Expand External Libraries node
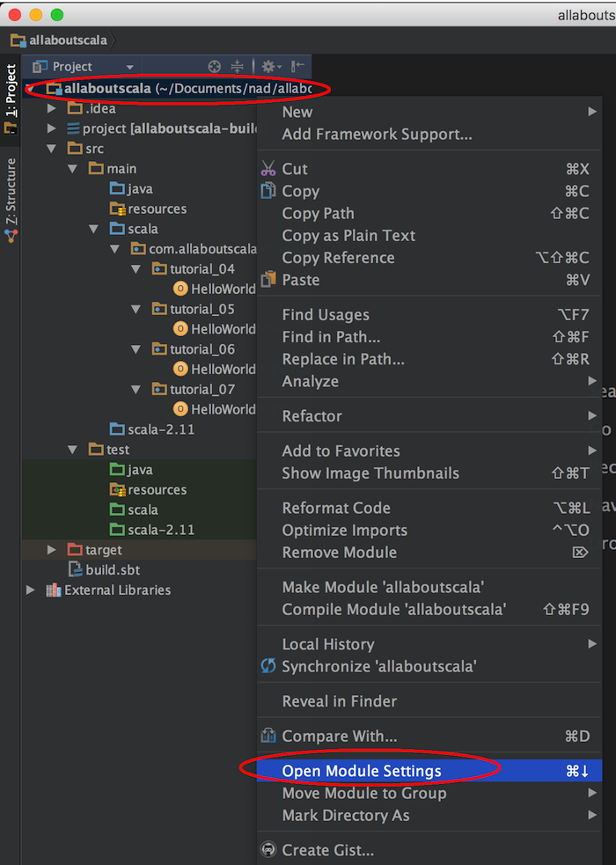 click(x=31, y=590)
